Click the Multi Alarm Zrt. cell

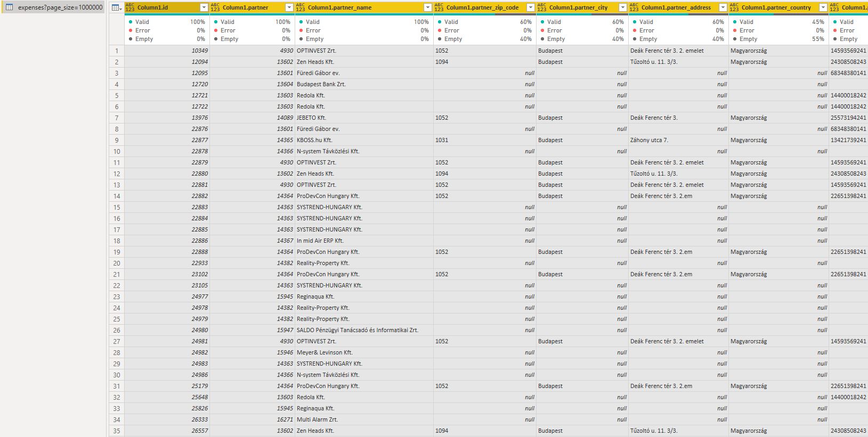(364, 419)
